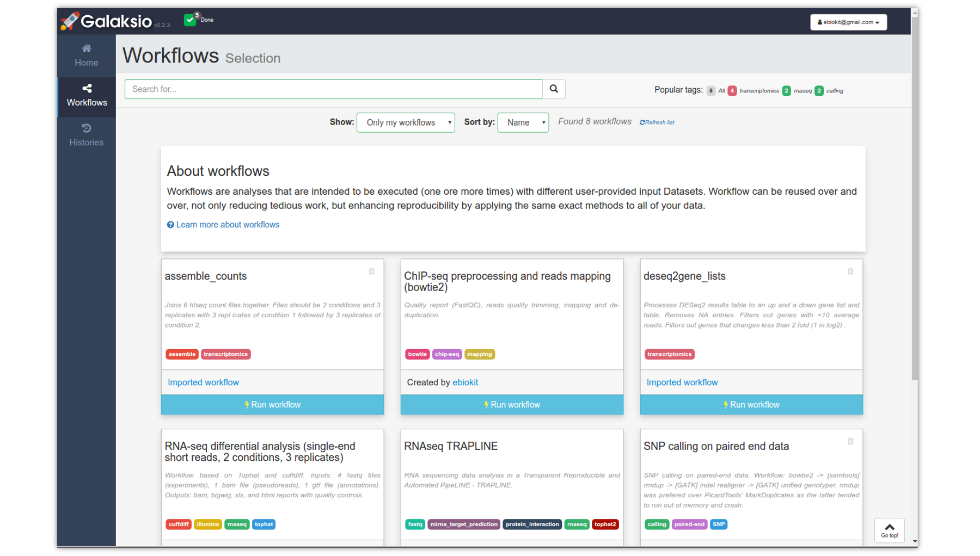Open the green Done tasks indicator

coord(190,20)
